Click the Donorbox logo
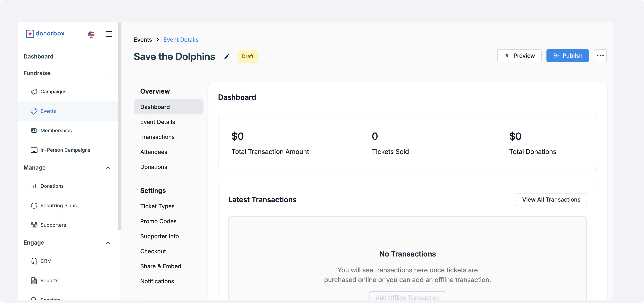Image resolution: width=644 pixels, height=303 pixels. coord(45,34)
